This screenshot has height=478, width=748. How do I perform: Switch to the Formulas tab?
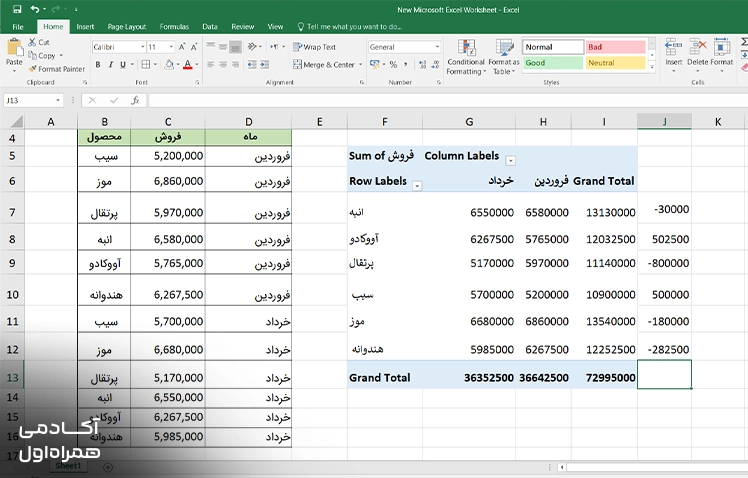tap(174, 27)
